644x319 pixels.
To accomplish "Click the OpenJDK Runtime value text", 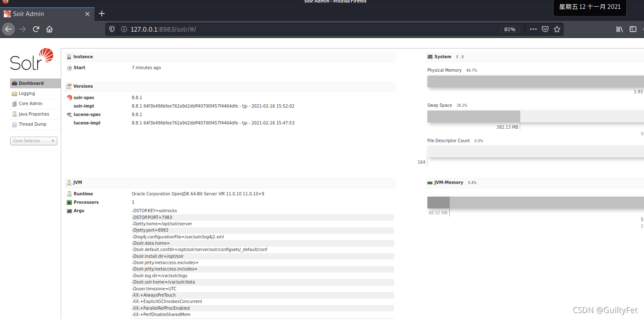I will point(198,194).
